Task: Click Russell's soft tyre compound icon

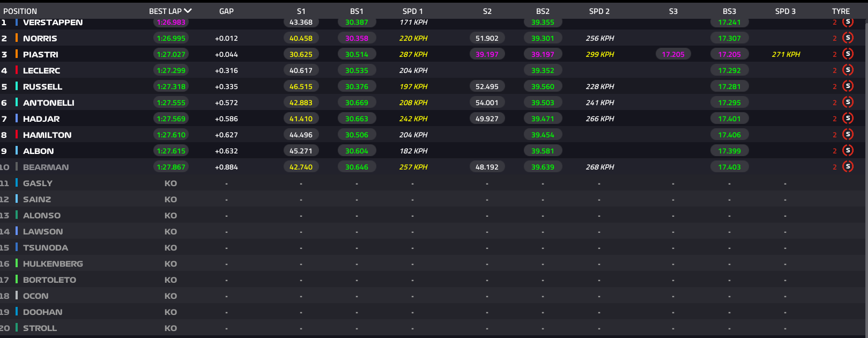Action: pos(848,86)
